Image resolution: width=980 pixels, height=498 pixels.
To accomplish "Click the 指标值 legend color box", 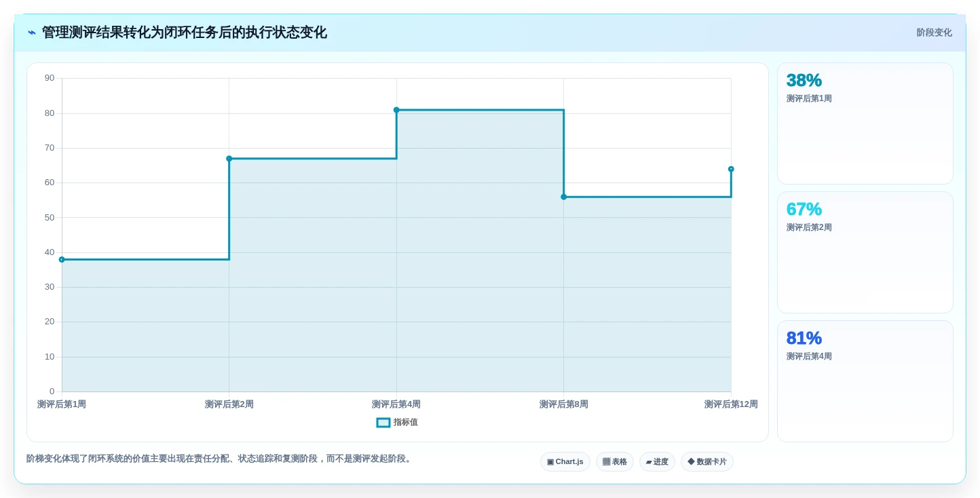I will 383,422.
